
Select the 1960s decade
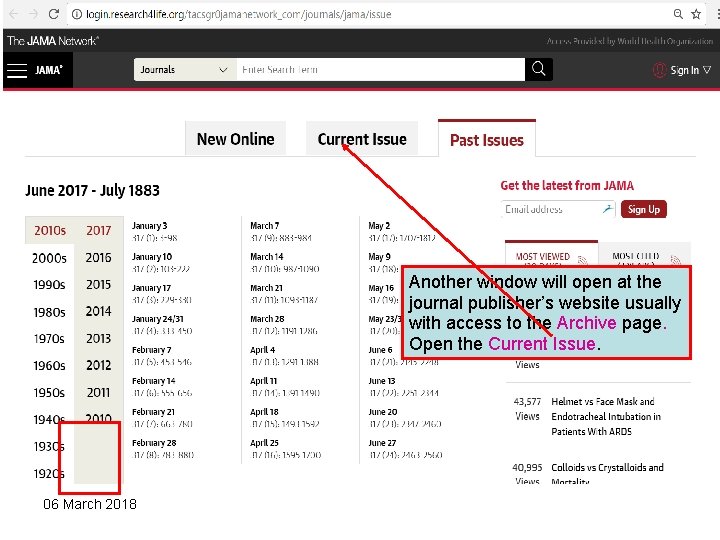[49, 366]
